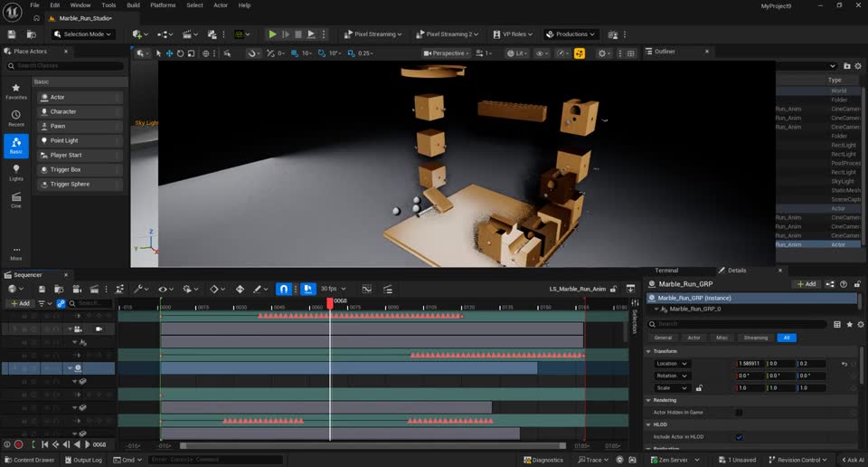Screen dimensions: 868x467
Task: Toggle the Details panel lock icon
Action: (x=857, y=284)
